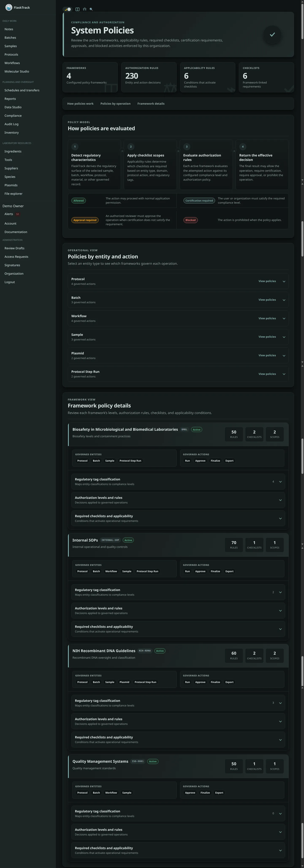
Task: Expand the Protocol row chevron
Action: 284,282
